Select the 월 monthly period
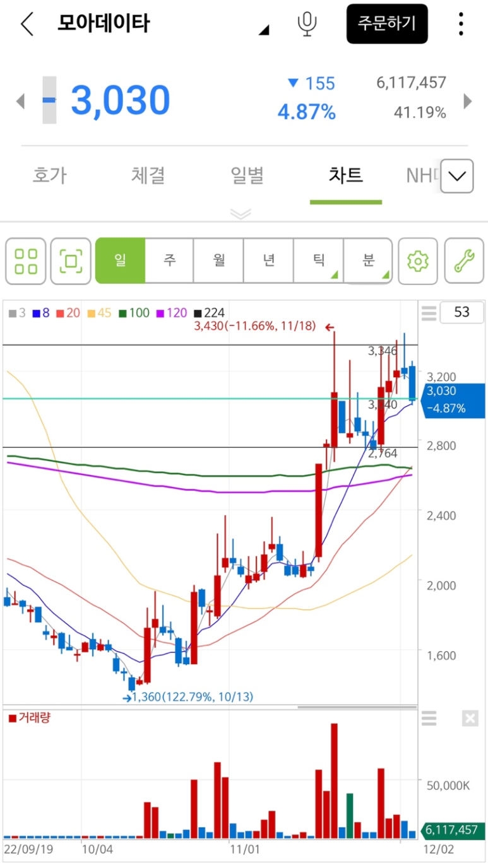The image size is (488, 868). (218, 261)
